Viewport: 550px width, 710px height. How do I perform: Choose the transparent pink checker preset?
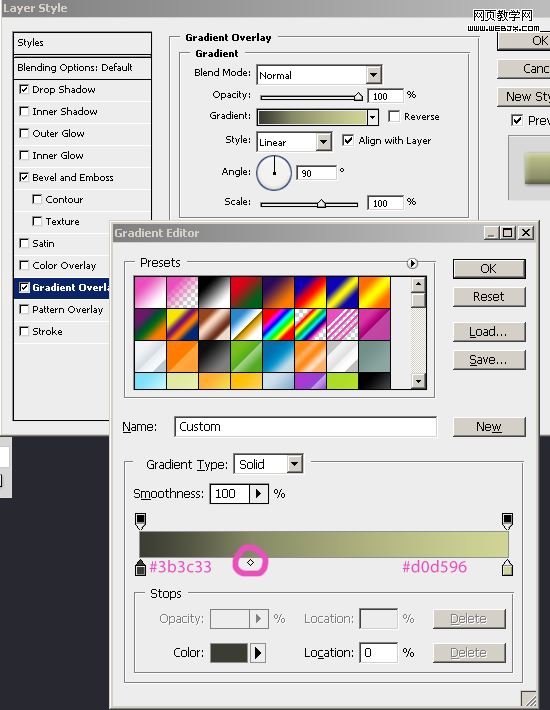click(x=182, y=293)
